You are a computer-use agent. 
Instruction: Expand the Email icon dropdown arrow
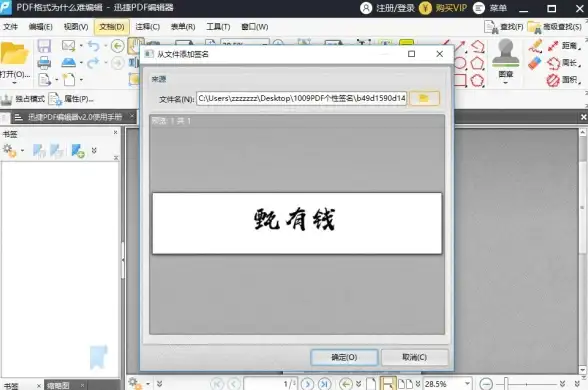pyautogui.click(x=81, y=46)
